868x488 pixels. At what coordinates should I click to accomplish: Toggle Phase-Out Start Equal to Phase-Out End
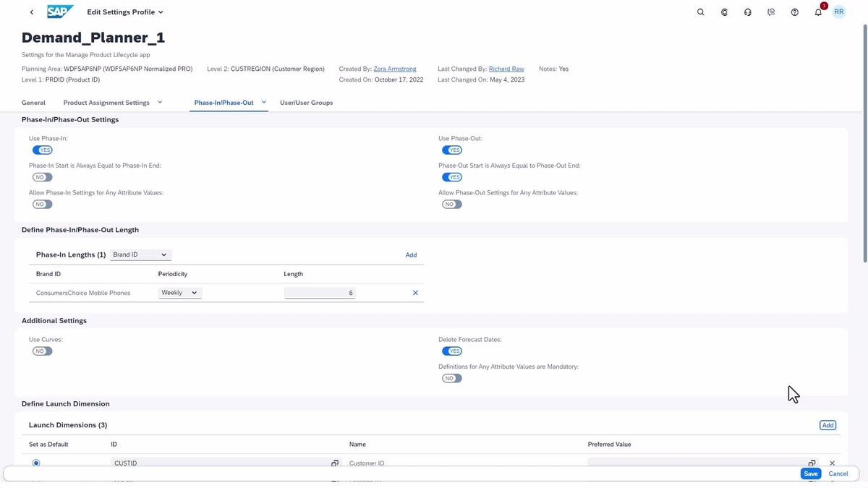coord(452,177)
